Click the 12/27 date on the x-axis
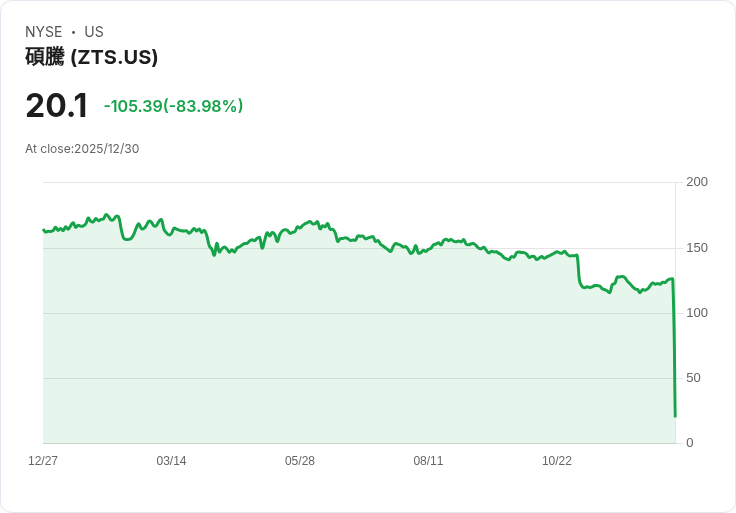 pos(43,461)
